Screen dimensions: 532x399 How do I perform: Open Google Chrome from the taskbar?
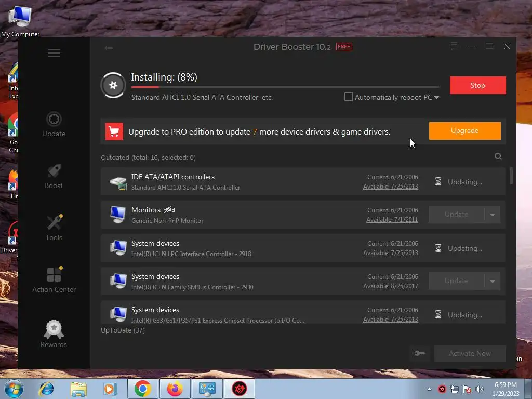tap(142, 389)
